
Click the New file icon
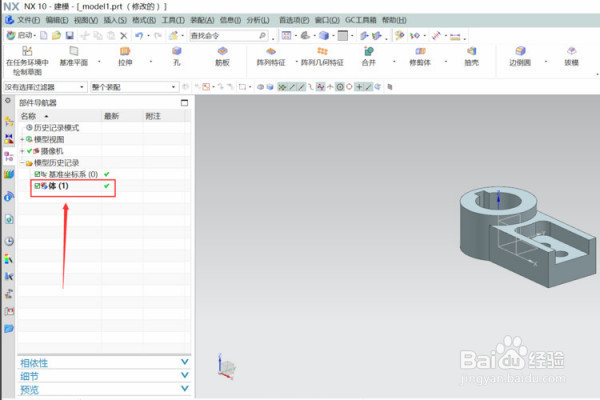click(44, 36)
